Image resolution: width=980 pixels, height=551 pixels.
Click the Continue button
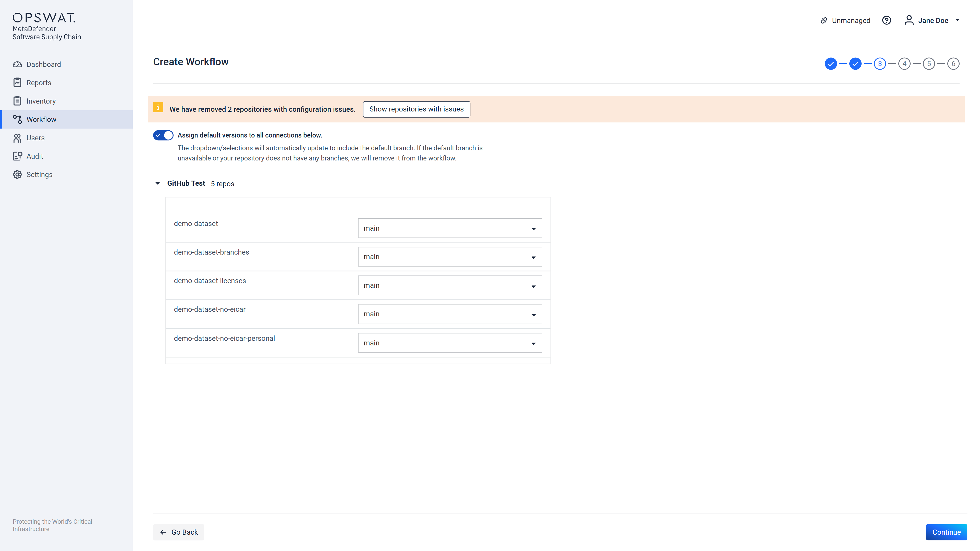(x=946, y=532)
